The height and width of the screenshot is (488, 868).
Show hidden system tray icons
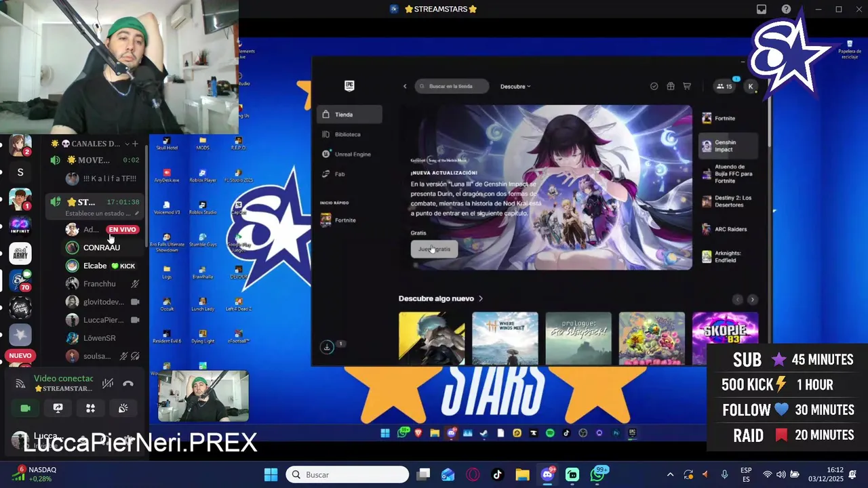670,474
